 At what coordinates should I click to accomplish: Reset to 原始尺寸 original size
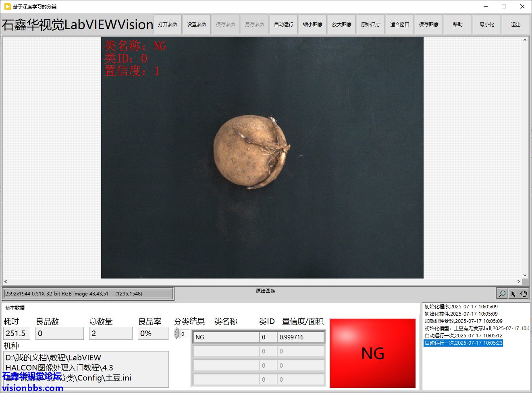371,25
